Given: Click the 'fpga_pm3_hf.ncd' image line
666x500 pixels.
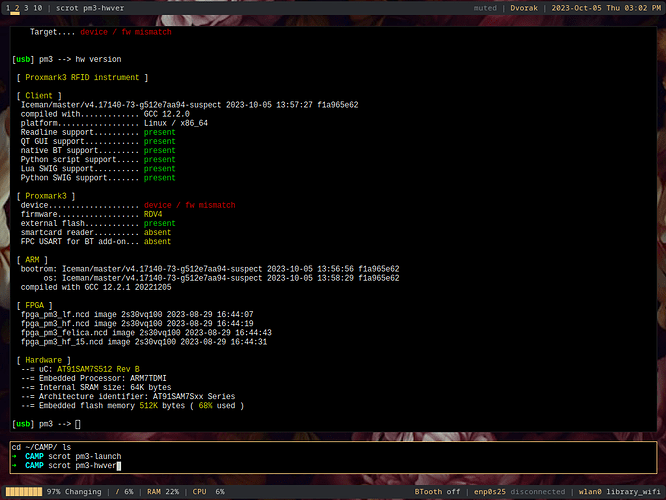Looking at the screenshot, I should tap(137, 324).
